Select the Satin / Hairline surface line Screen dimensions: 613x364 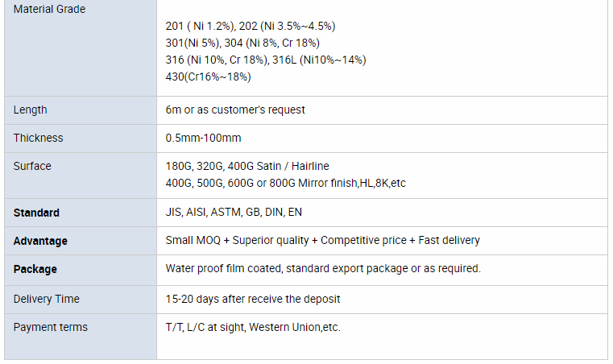(247, 166)
